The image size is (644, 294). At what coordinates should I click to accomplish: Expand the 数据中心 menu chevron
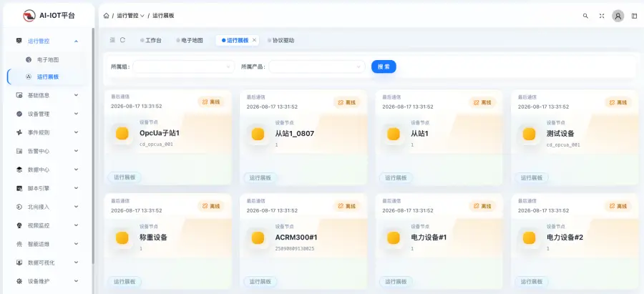[x=76, y=170]
